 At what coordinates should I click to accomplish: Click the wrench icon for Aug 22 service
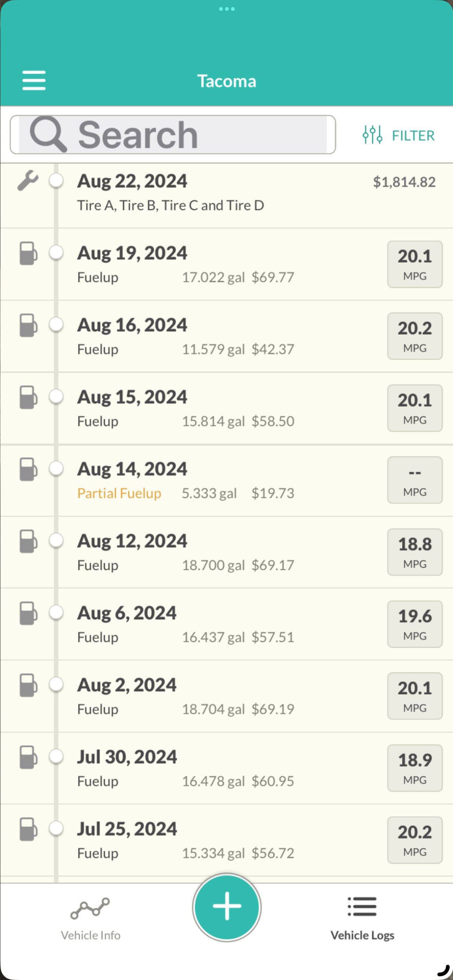(x=28, y=180)
